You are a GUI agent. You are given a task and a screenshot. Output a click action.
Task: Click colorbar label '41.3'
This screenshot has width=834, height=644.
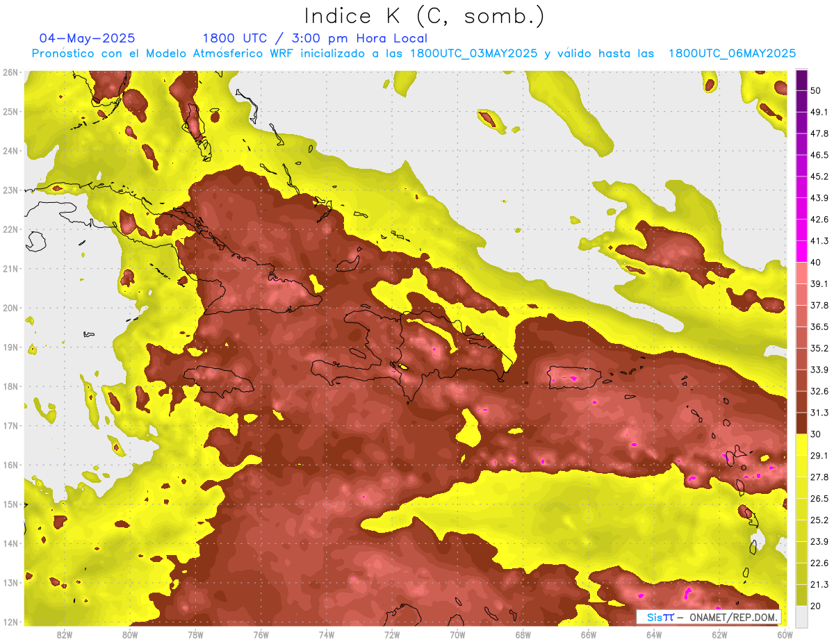pos(819,241)
